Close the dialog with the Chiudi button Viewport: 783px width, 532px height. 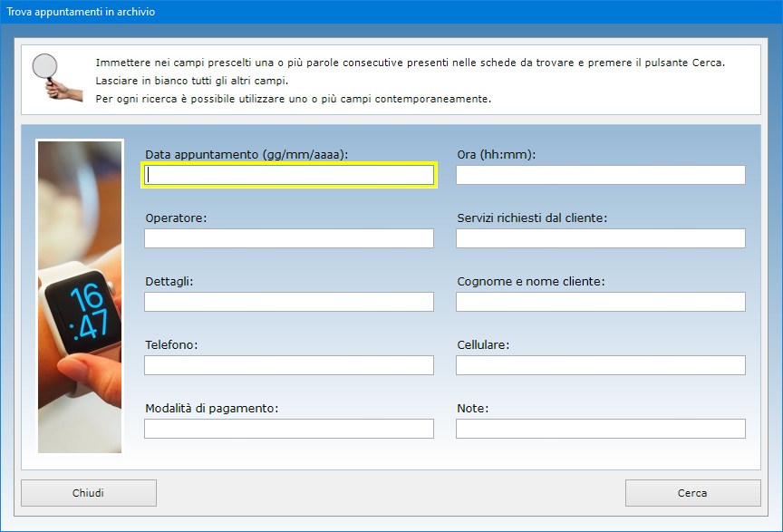click(89, 493)
